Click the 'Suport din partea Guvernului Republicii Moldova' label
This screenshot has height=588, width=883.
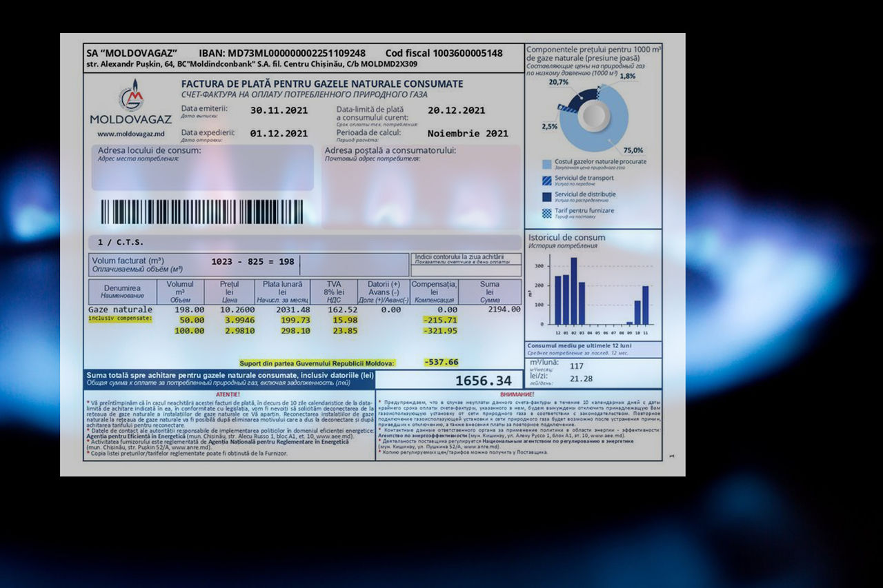click(317, 363)
